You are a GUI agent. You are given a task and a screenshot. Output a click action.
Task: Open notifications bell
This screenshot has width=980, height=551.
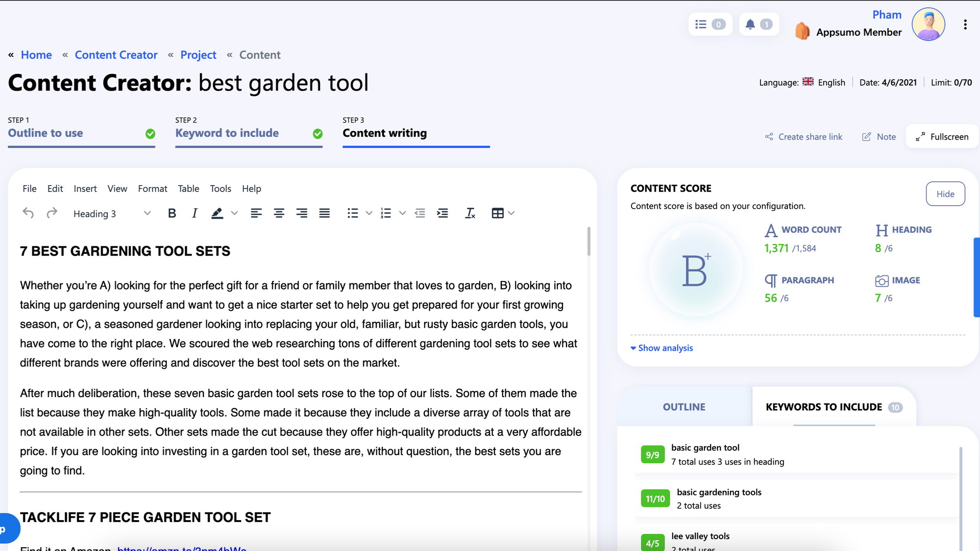click(759, 24)
